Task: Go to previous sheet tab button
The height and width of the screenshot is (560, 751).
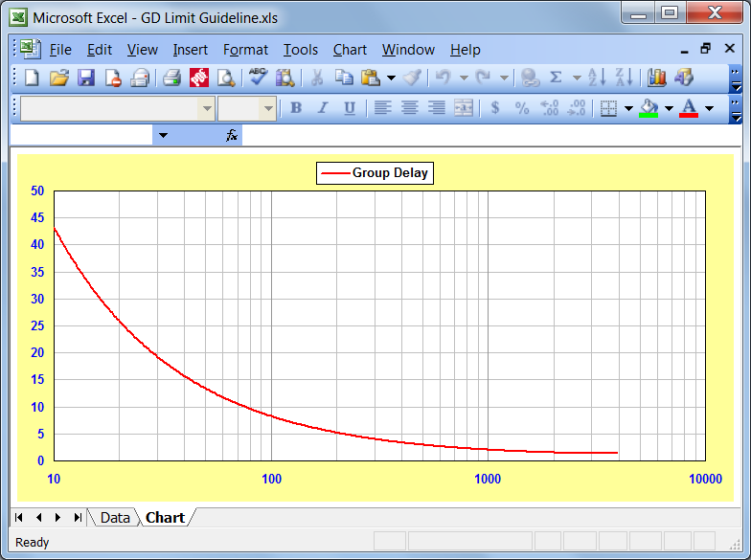Action: [x=38, y=517]
